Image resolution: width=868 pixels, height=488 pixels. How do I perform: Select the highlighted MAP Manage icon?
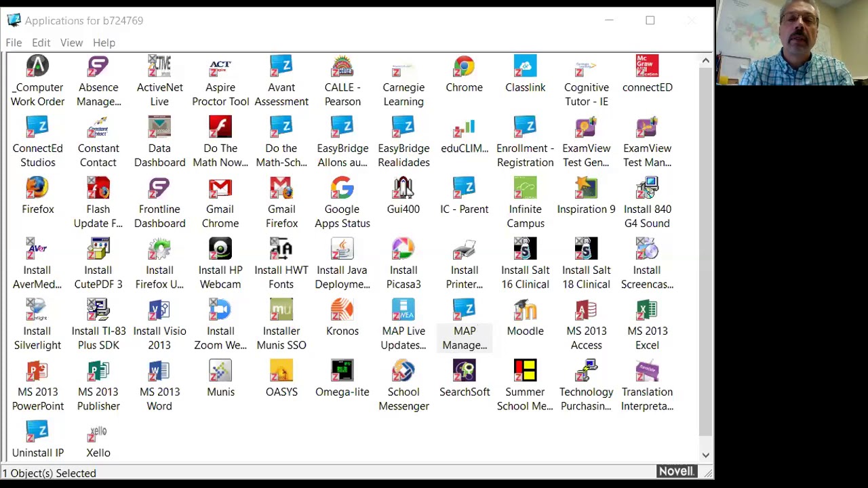pyautogui.click(x=465, y=325)
